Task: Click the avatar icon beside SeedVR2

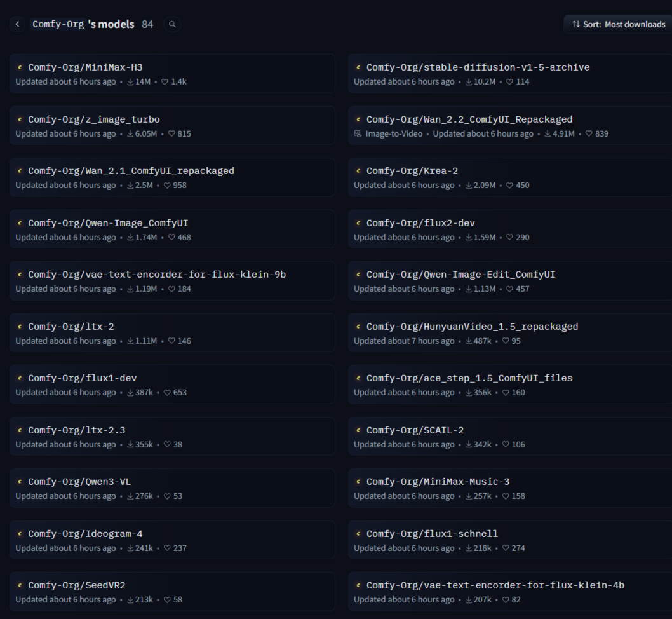Action: pyautogui.click(x=20, y=585)
